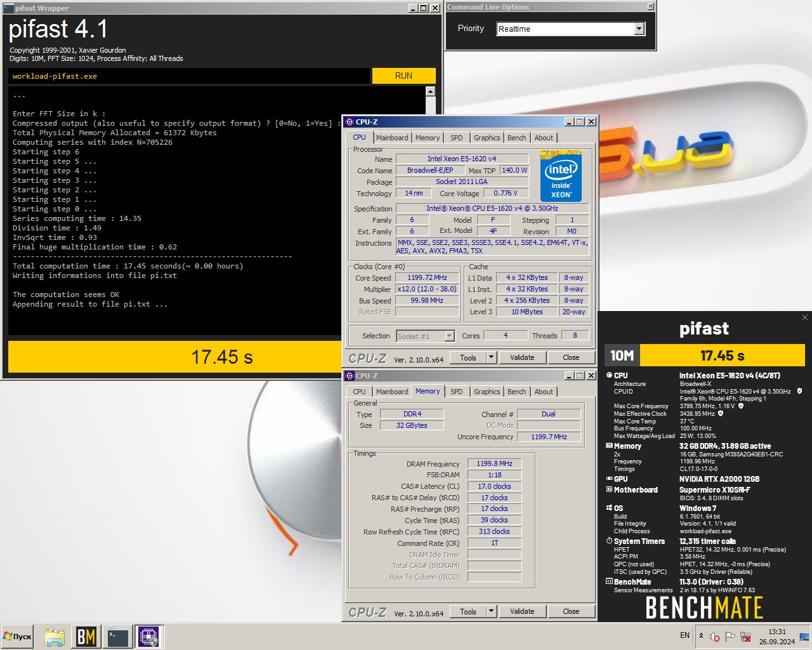
Task: Expand Tools dropdown arrow in lower CPU-Z
Action: (490, 611)
